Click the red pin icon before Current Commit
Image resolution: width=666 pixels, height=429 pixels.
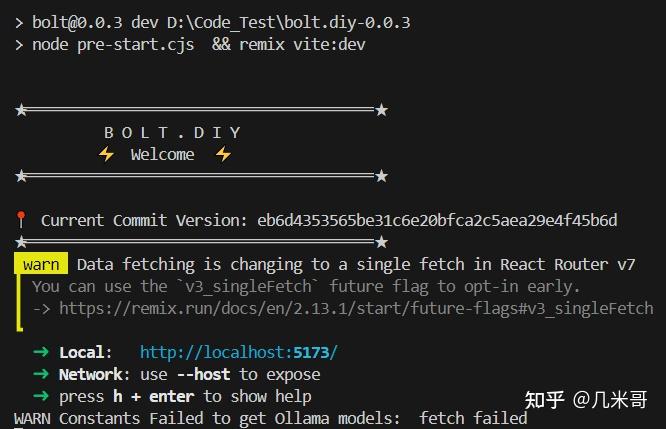[20, 220]
